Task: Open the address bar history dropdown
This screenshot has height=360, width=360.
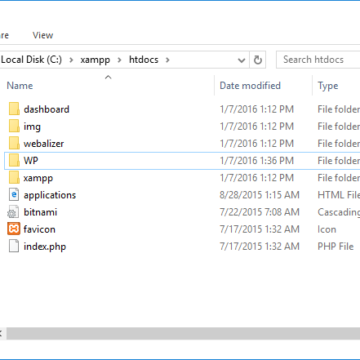Action: pos(241,60)
